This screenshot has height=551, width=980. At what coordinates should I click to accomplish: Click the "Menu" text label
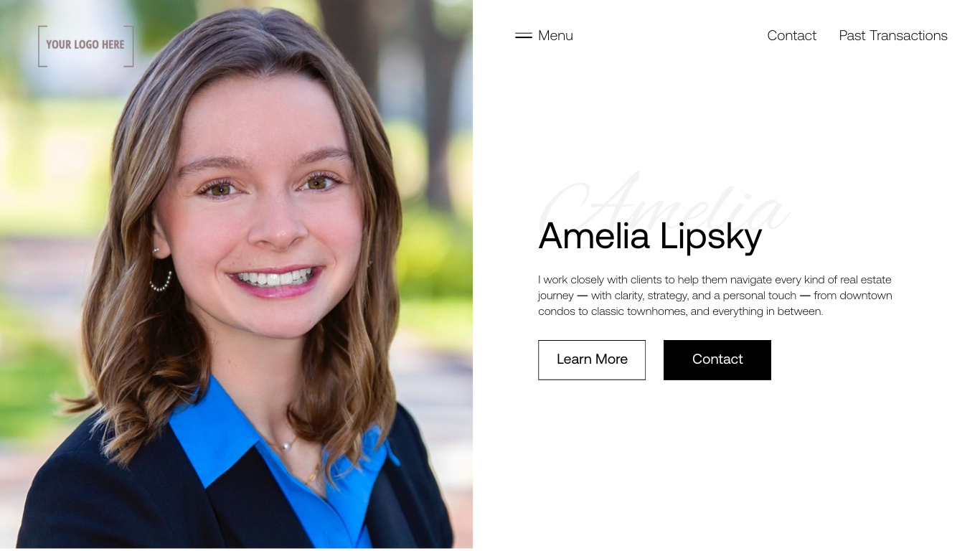[x=555, y=36]
